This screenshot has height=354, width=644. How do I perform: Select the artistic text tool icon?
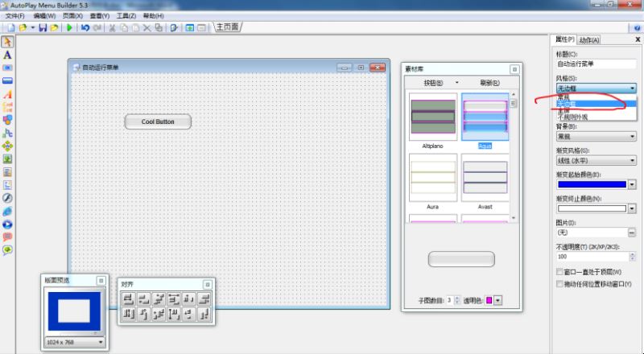[x=7, y=94]
